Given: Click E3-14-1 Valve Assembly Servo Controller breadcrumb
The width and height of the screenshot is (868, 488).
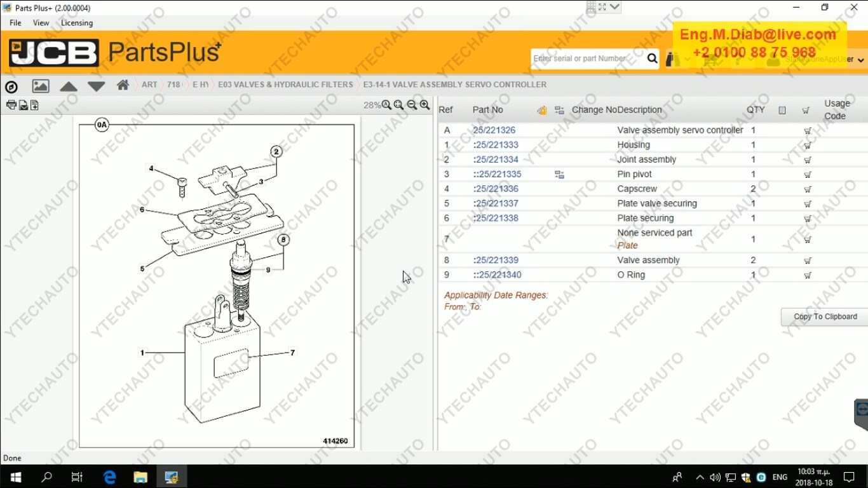Looking at the screenshot, I should [x=455, y=85].
